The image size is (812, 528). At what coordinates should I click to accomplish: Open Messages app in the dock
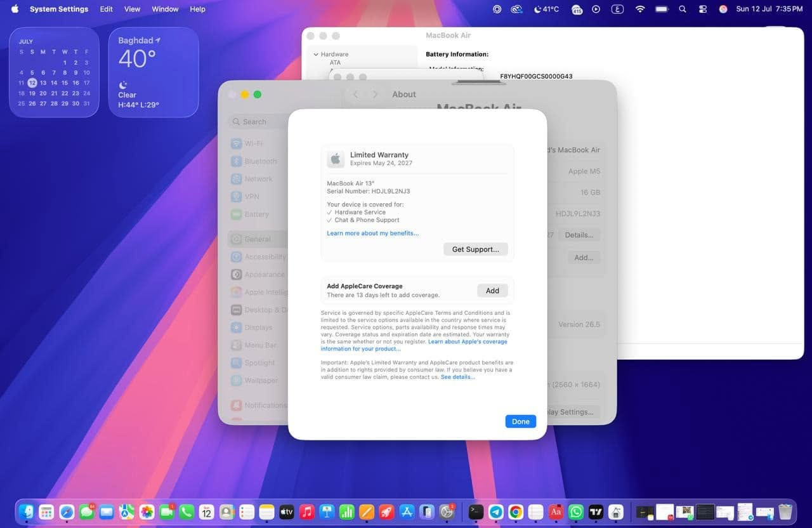pyautogui.click(x=87, y=511)
